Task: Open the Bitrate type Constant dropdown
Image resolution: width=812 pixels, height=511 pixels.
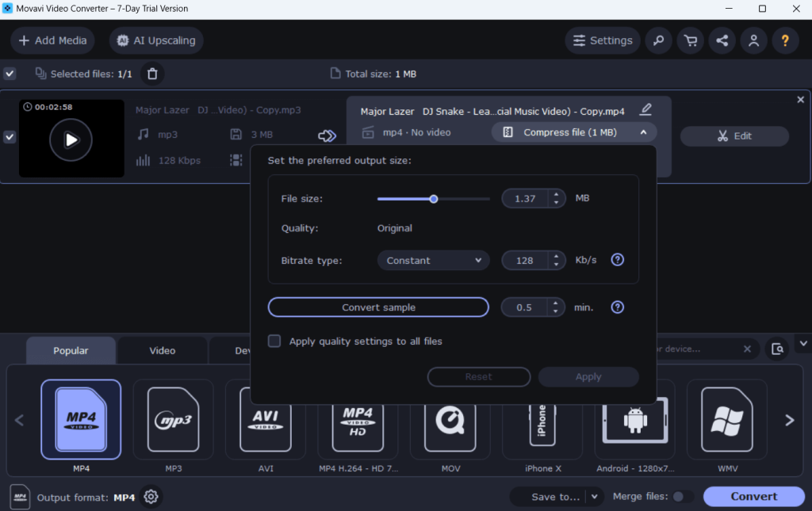Action: (434, 260)
